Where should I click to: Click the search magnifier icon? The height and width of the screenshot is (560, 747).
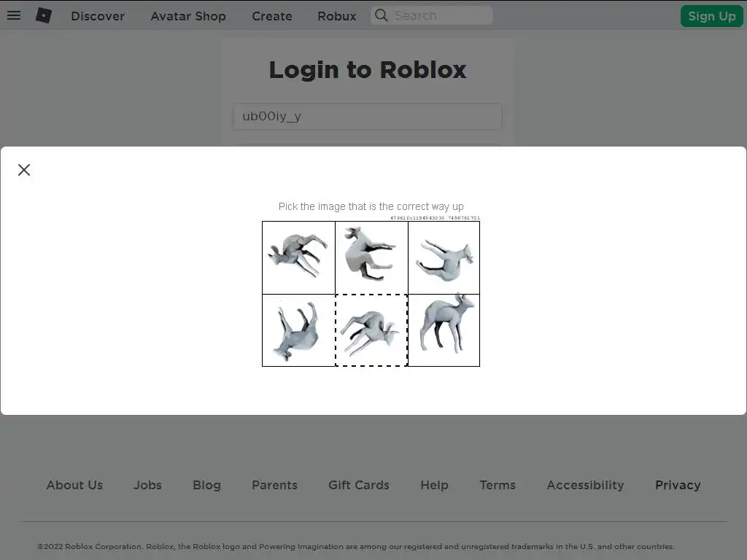point(381,15)
